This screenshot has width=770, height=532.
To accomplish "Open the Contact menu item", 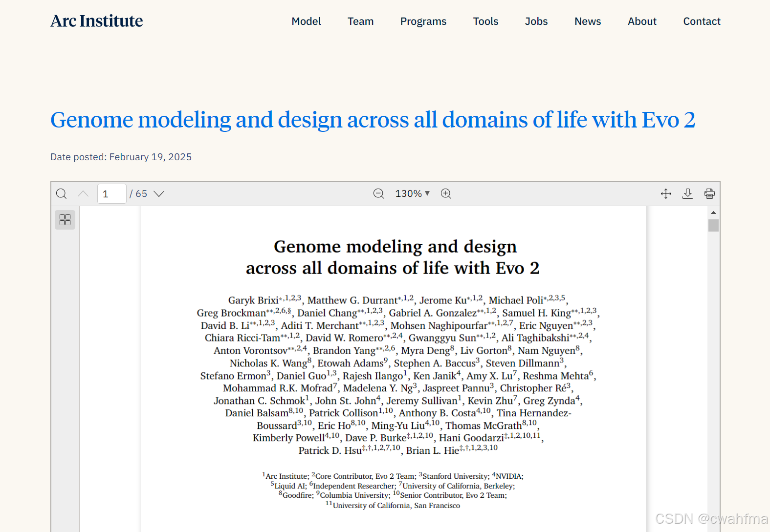I will coord(702,21).
